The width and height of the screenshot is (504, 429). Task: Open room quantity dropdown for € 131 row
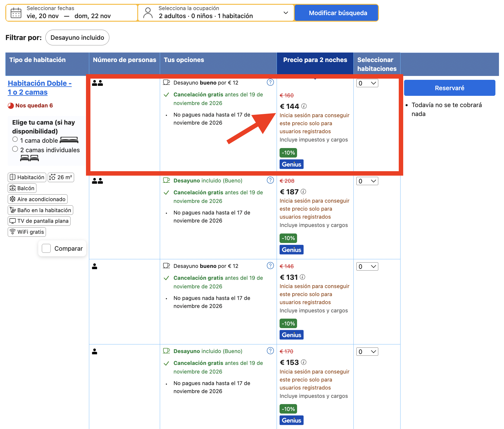(x=367, y=266)
